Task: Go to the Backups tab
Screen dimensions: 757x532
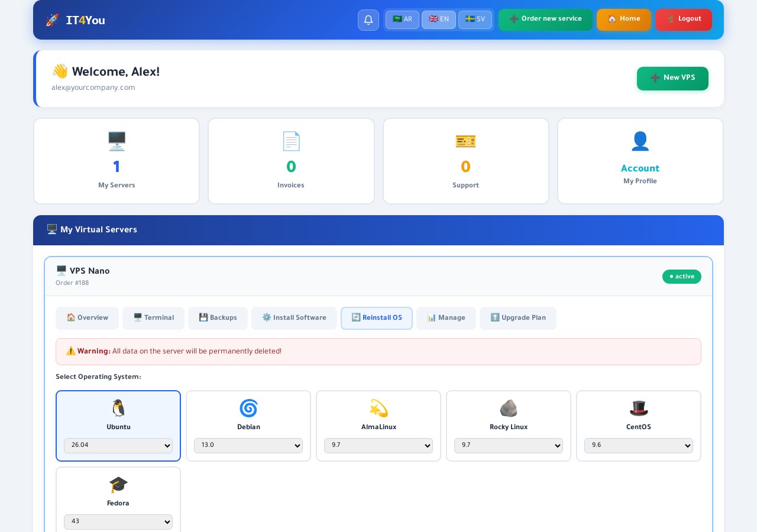Action: 218,318
